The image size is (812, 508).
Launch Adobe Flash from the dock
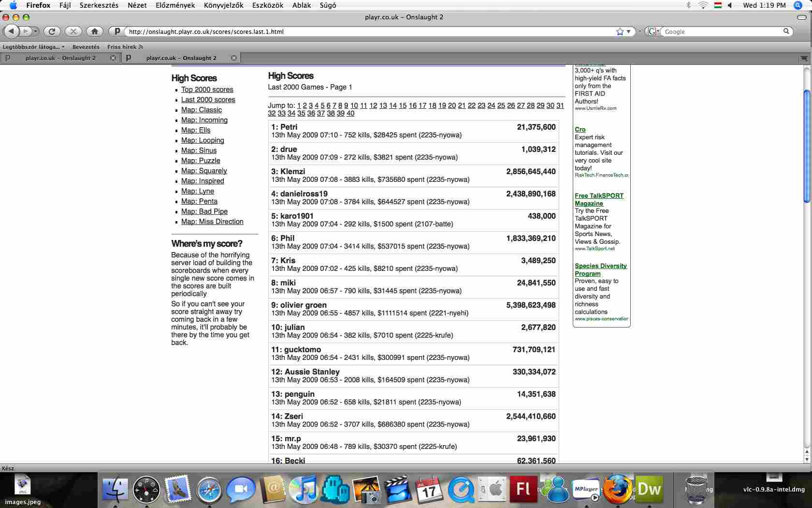point(523,489)
